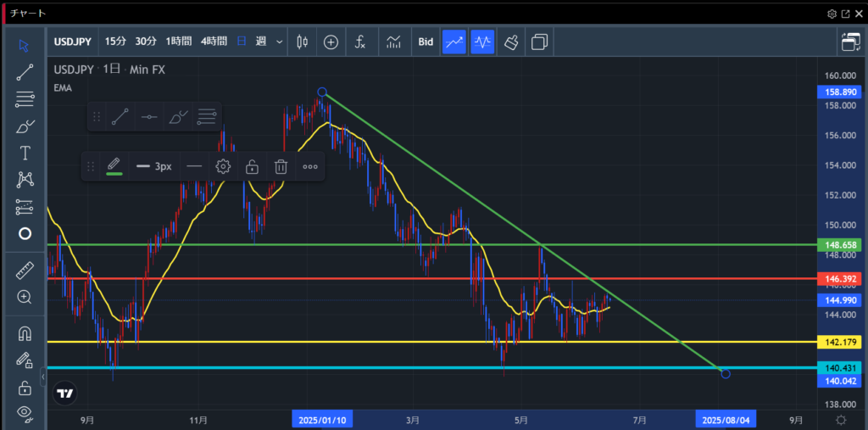Select the 日 daily timeframe
Viewport: 868px width, 430px height.
click(x=242, y=41)
